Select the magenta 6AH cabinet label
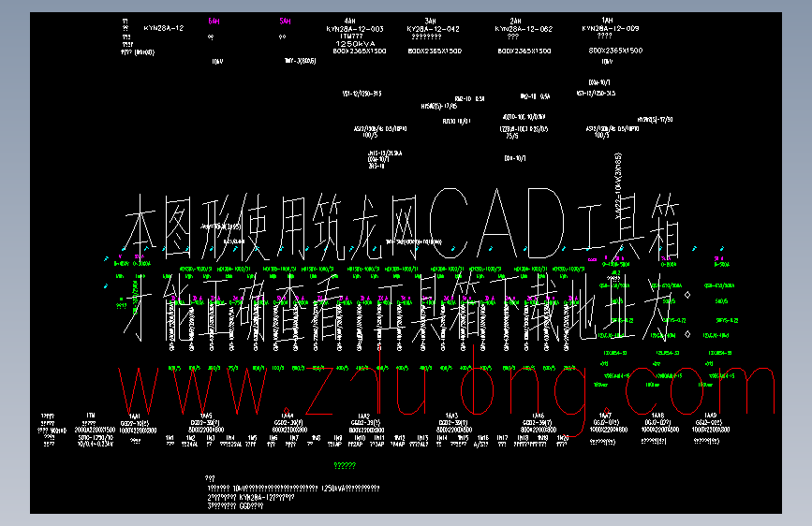Screen dimensions: 812x526 pos(214,22)
